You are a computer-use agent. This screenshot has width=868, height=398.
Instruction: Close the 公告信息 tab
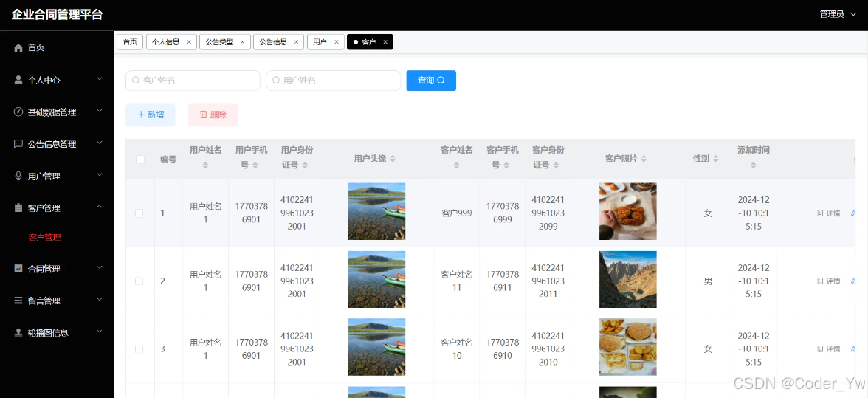click(296, 42)
